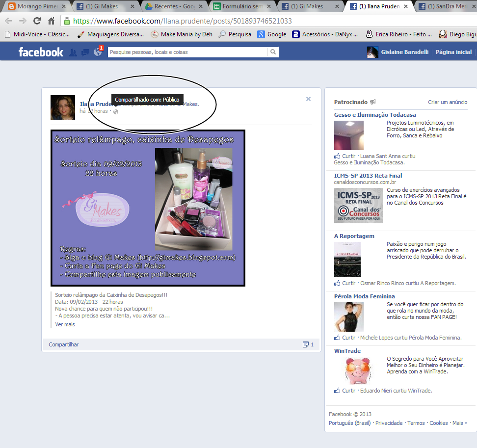Open notifications globe with red badge

98,52
